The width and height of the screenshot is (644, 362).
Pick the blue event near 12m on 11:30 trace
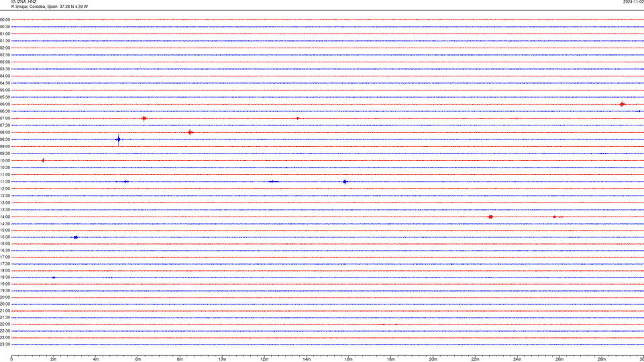coord(273,182)
